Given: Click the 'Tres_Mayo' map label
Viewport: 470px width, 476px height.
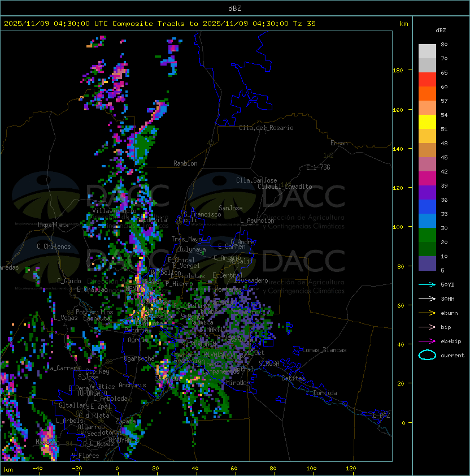Looking at the screenshot, I should [x=186, y=239].
